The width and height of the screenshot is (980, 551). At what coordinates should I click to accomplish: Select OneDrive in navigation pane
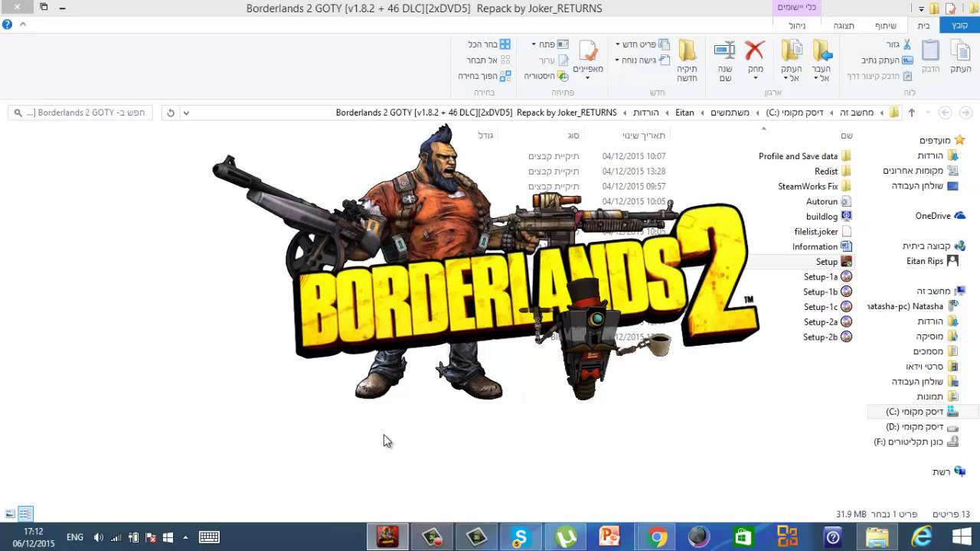click(940, 216)
